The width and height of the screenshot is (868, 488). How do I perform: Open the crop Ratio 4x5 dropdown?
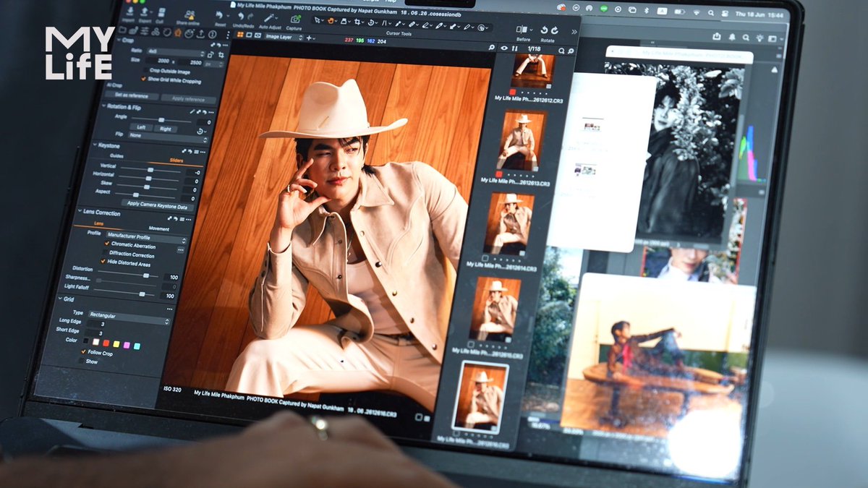(x=176, y=51)
